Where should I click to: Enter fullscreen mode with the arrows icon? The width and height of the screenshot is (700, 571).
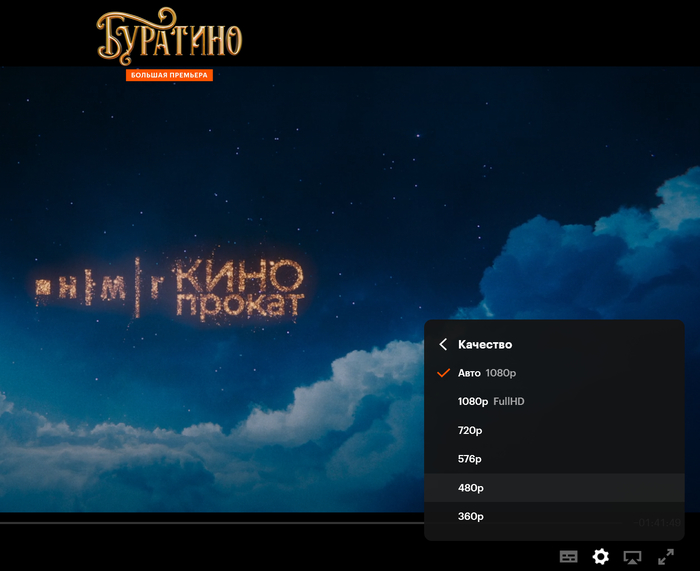click(x=666, y=557)
